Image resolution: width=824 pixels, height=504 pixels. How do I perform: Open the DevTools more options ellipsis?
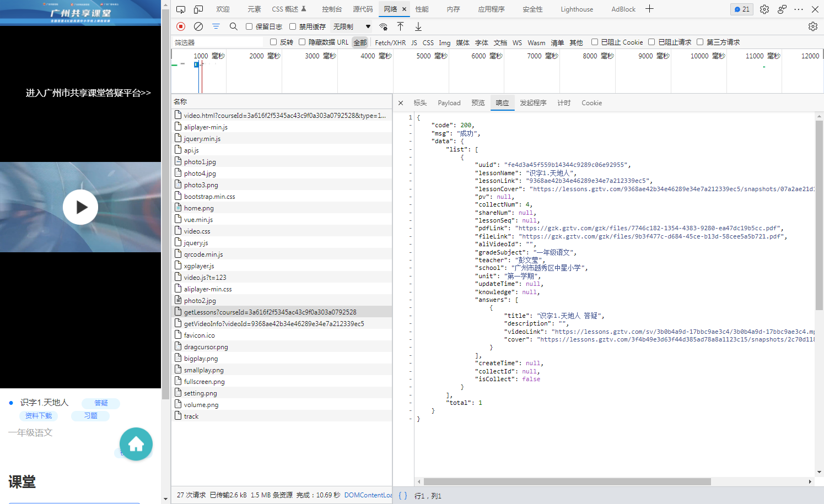tap(799, 9)
